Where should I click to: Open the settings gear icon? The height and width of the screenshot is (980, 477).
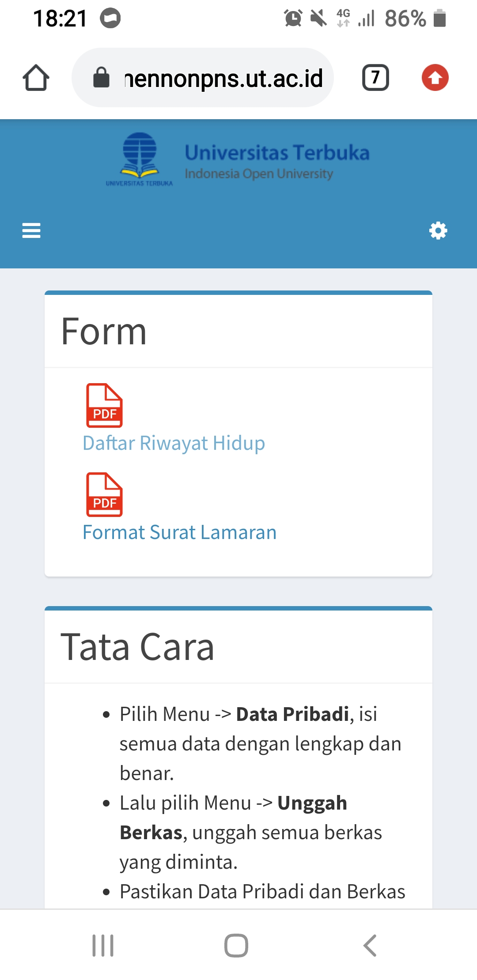[438, 230]
